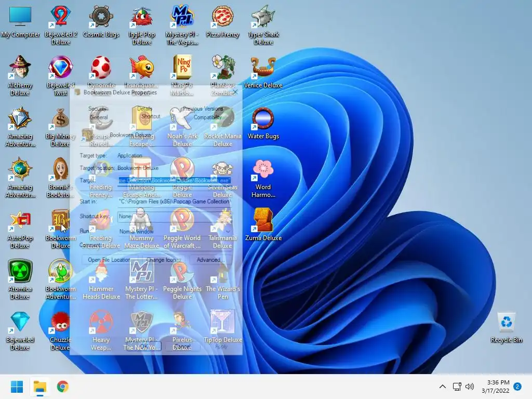Select Amazing Adventures icon with globe emblem
The height and width of the screenshot is (399, 532).
[20, 178]
